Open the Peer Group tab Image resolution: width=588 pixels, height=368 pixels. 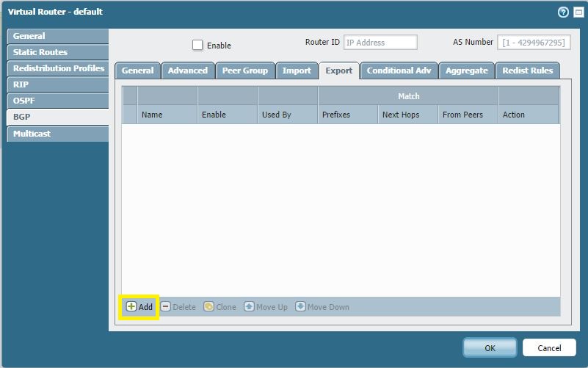click(245, 71)
